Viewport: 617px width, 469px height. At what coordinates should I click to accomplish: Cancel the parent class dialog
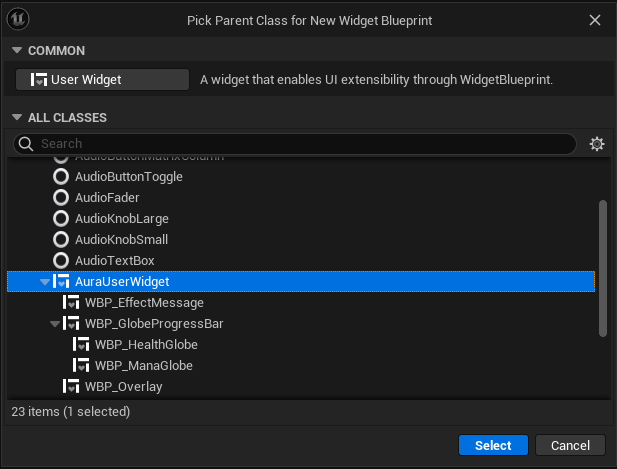click(x=570, y=445)
